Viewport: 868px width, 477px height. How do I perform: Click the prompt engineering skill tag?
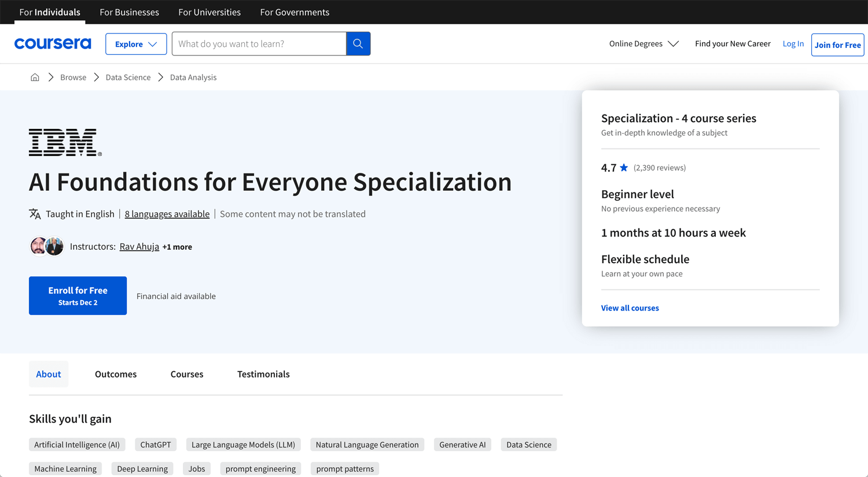tap(260, 469)
